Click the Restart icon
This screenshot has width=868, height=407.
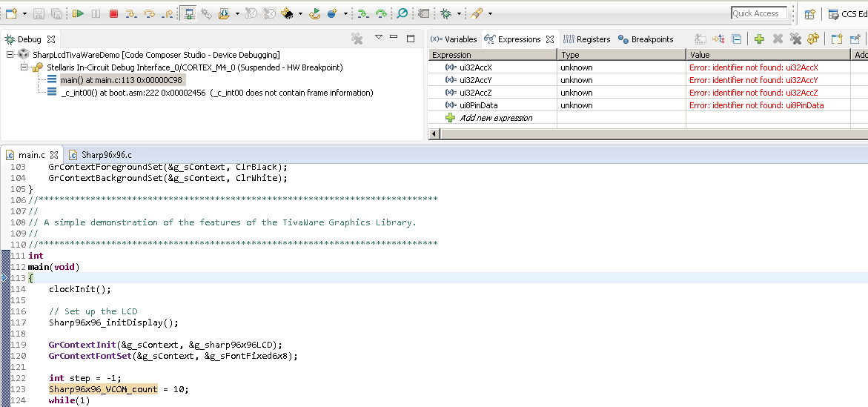click(315, 13)
